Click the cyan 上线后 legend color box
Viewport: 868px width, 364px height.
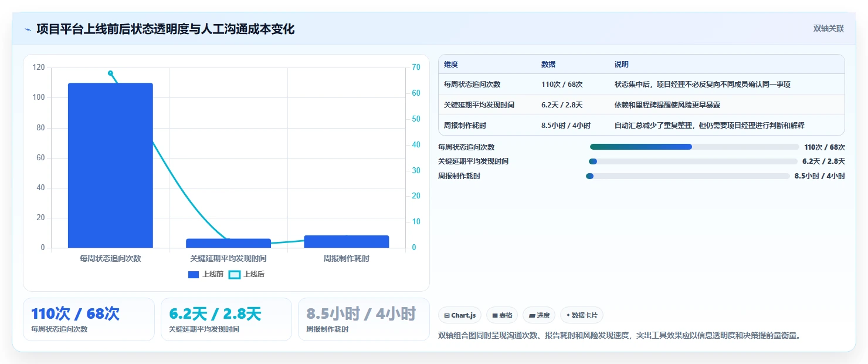click(234, 275)
